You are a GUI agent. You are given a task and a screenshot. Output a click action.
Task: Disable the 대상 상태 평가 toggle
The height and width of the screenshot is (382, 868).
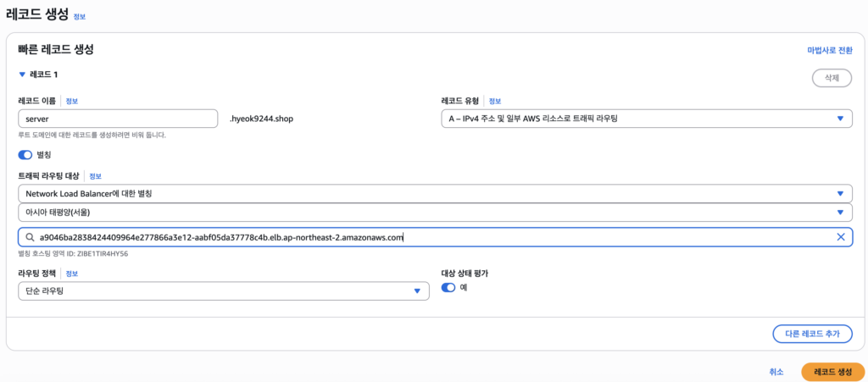point(448,287)
